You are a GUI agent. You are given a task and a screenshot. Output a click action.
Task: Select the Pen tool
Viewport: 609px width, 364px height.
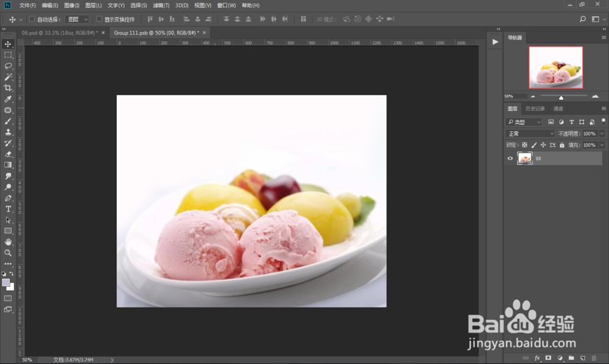[8, 198]
